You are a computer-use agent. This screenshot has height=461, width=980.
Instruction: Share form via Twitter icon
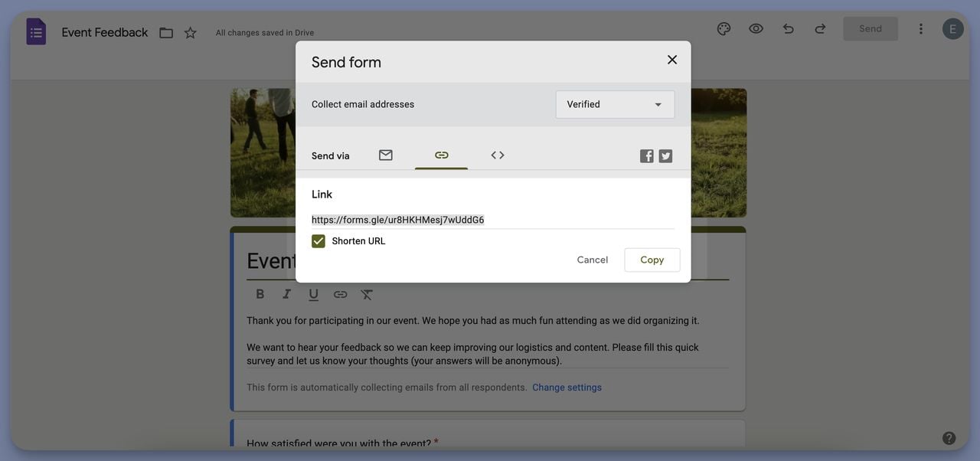point(665,156)
